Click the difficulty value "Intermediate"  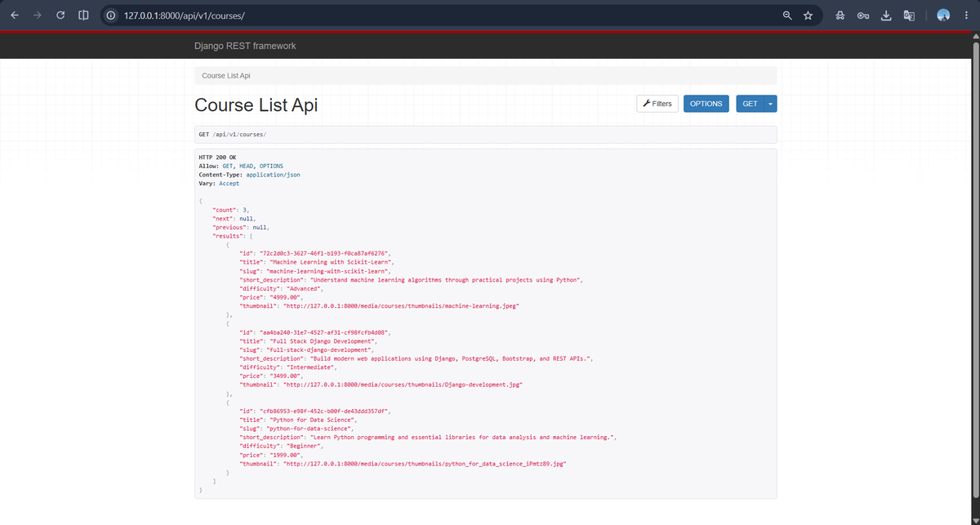click(x=310, y=367)
